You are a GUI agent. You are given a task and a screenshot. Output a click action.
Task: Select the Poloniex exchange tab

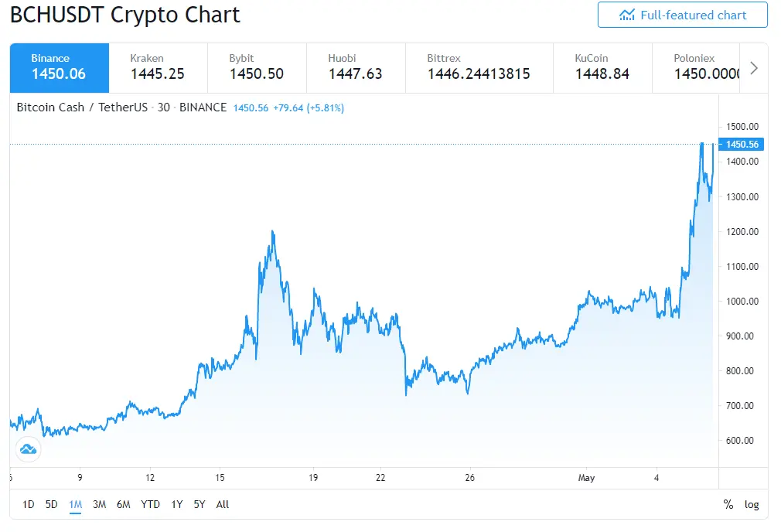pos(696,68)
